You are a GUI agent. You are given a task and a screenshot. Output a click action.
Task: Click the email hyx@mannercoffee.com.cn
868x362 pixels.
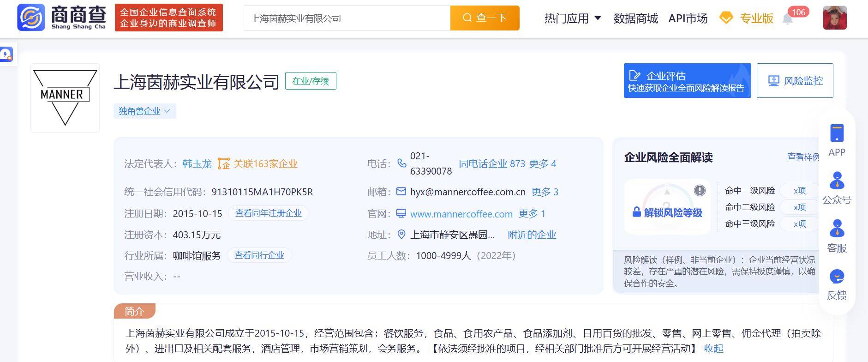click(468, 192)
